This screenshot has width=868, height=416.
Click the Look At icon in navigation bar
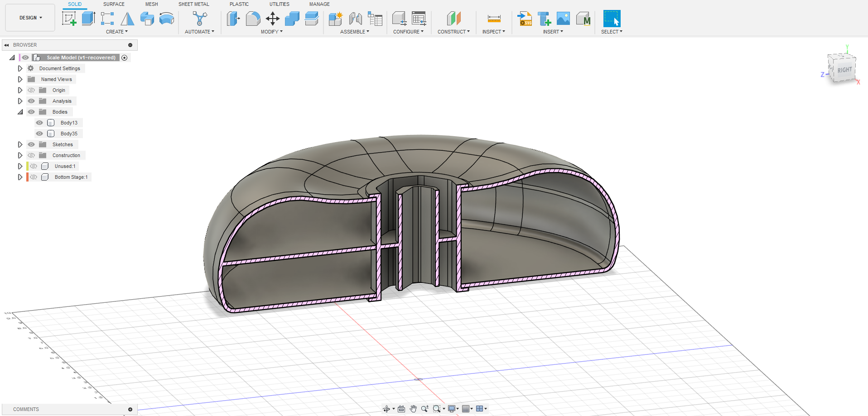point(401,409)
